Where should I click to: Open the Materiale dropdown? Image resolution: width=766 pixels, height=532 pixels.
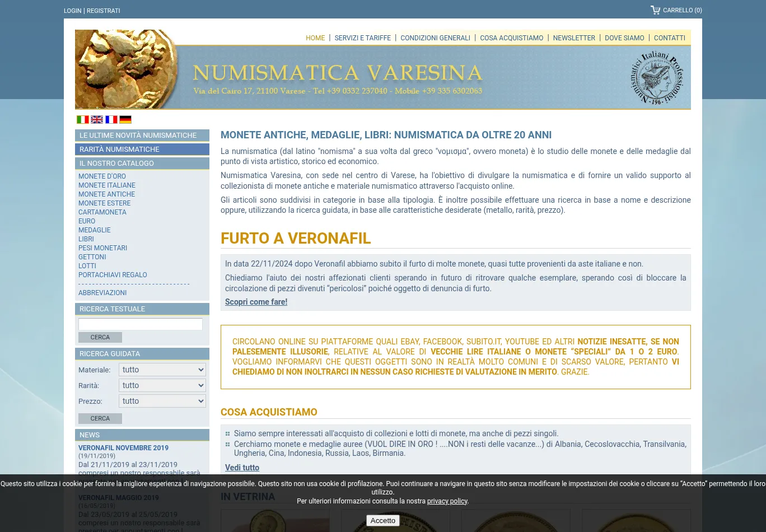(x=162, y=370)
